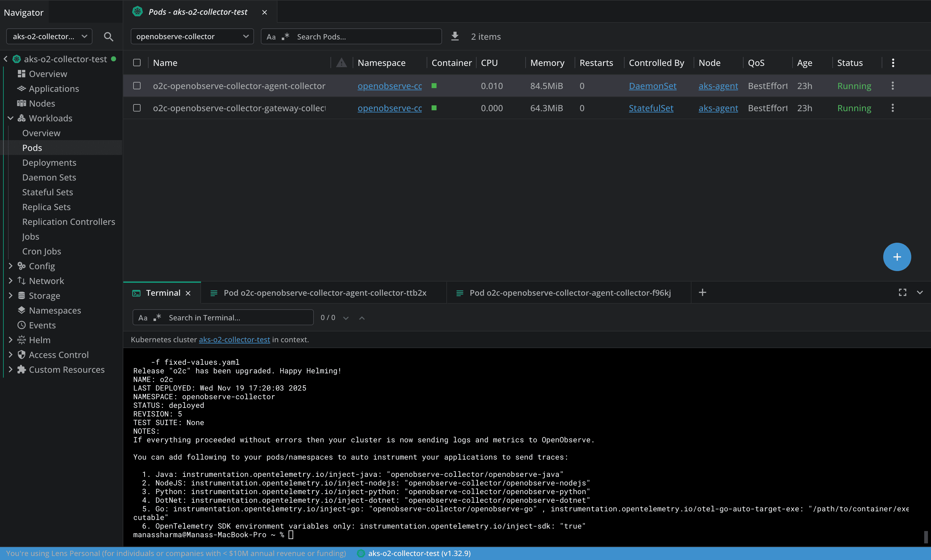
Task: Expand the terminal to fullscreen
Action: tap(903, 292)
